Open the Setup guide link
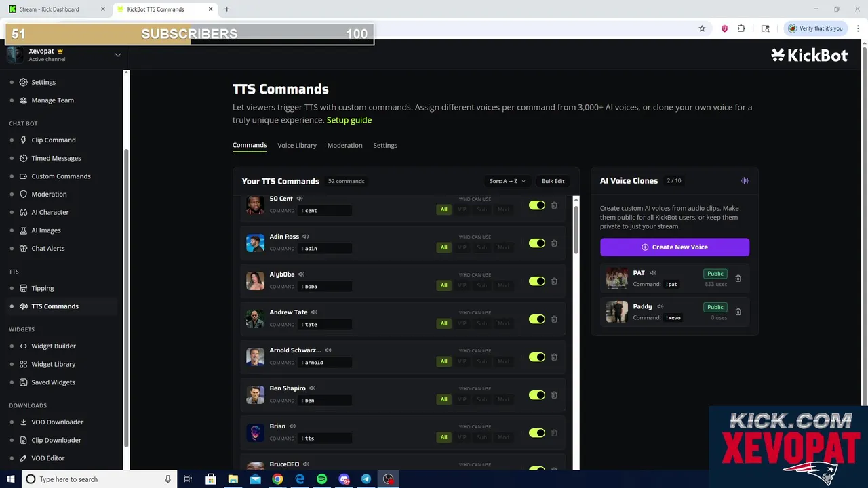The width and height of the screenshot is (868, 488). (x=349, y=120)
